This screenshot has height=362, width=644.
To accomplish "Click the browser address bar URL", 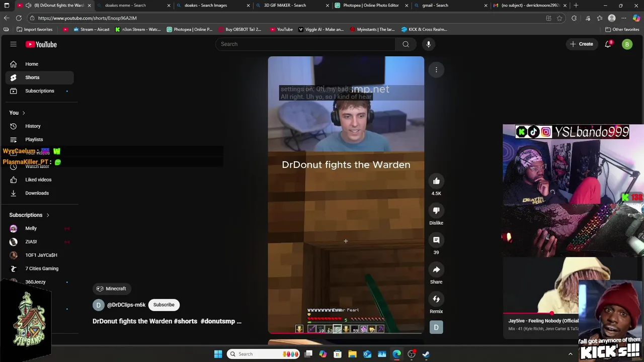I will click(87, 18).
